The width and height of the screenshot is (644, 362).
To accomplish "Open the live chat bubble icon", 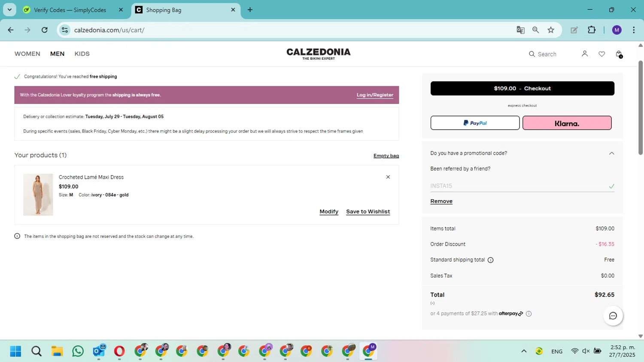I will click(x=613, y=316).
